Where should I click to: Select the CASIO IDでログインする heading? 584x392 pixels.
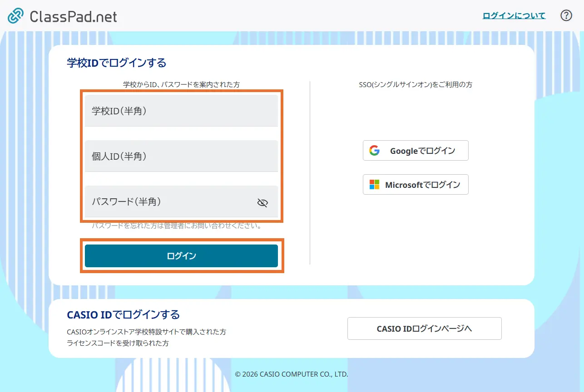[x=124, y=314]
